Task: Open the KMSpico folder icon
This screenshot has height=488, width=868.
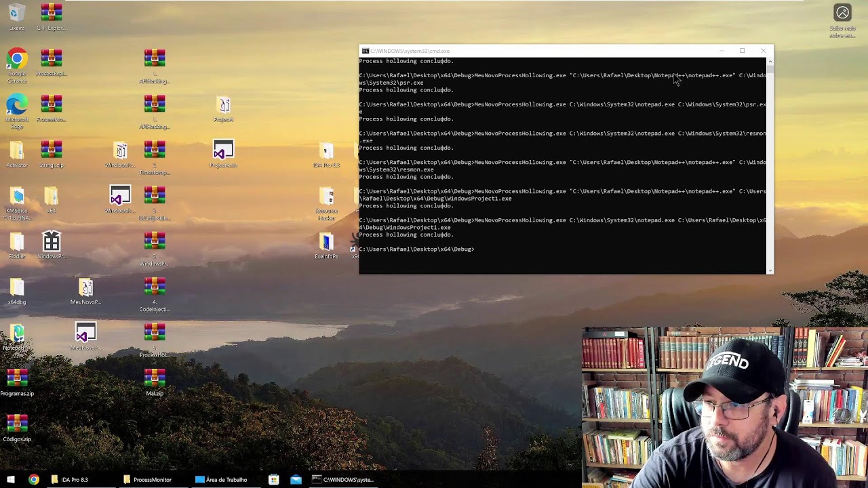Action: pos(17,196)
